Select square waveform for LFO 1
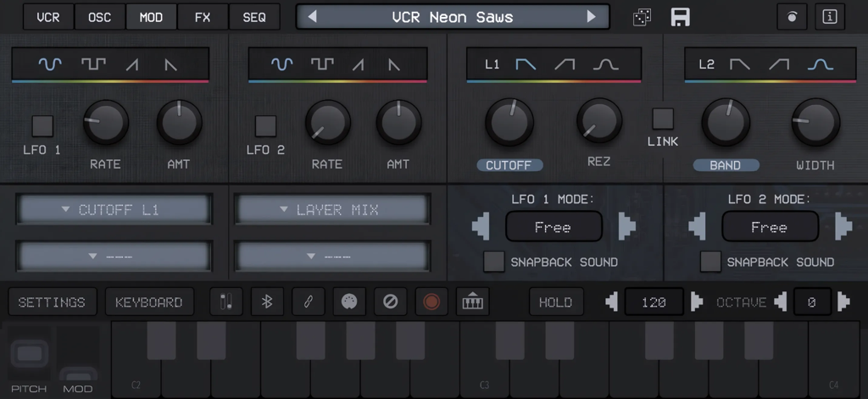This screenshot has height=399, width=868. [93, 64]
